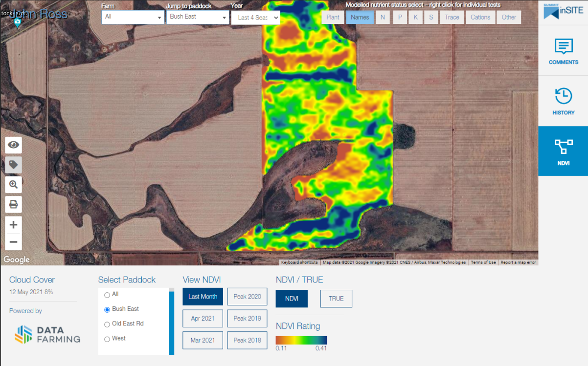Select Old East Rd paddock option
The image size is (588, 366).
pyautogui.click(x=107, y=324)
